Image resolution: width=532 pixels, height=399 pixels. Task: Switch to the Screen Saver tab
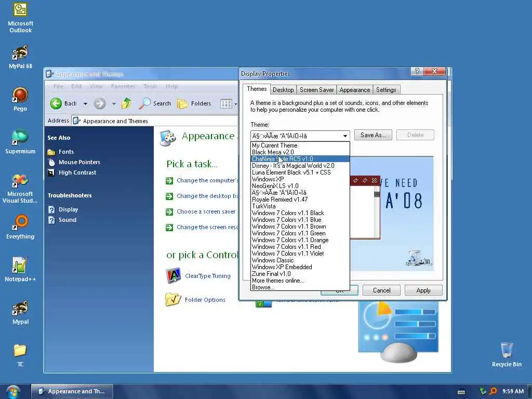316,90
